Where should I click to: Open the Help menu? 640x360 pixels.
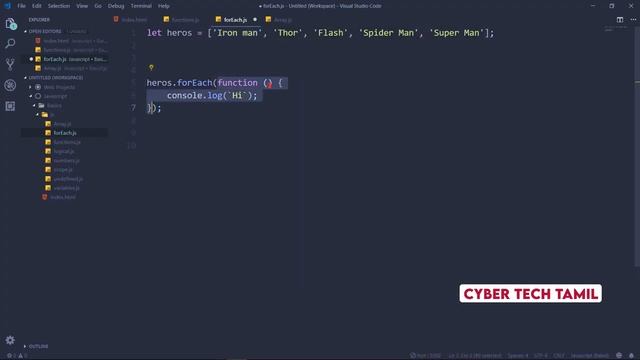[x=164, y=6]
